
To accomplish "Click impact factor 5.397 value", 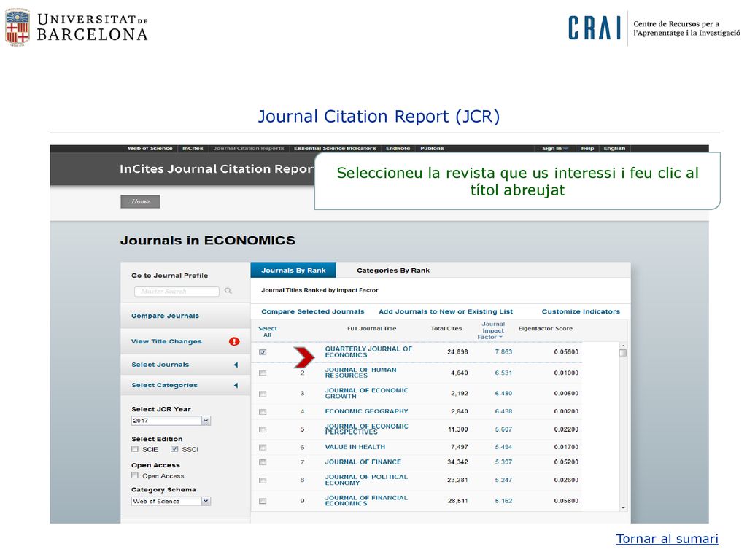I will point(503,462).
